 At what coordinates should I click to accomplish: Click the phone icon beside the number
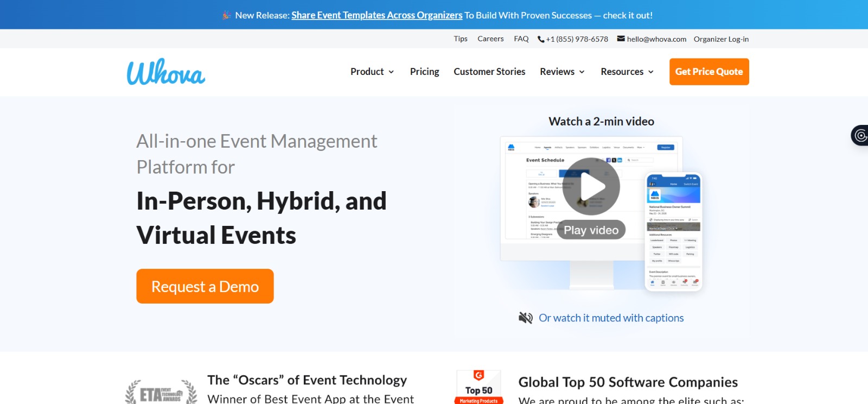[x=540, y=39]
